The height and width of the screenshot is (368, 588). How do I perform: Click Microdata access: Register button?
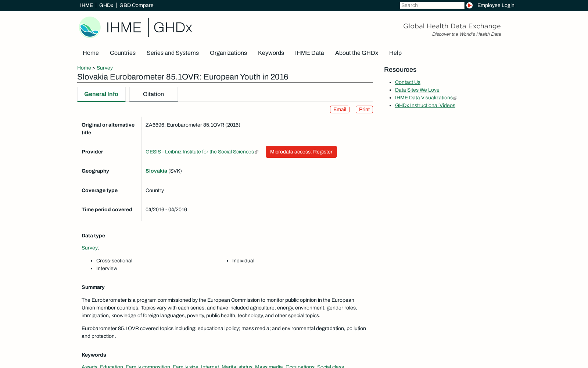pos(301,152)
